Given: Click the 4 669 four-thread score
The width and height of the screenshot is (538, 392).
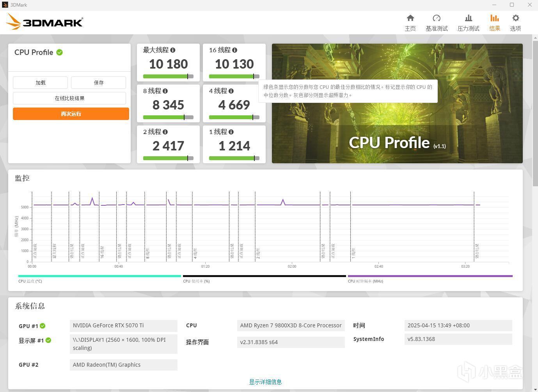Looking at the screenshot, I should click(234, 105).
